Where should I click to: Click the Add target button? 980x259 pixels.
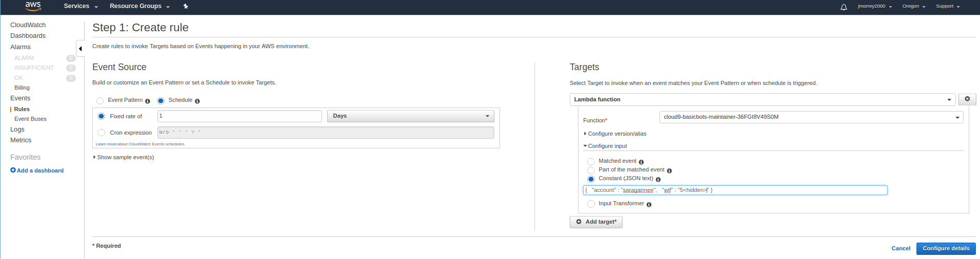(x=596, y=222)
